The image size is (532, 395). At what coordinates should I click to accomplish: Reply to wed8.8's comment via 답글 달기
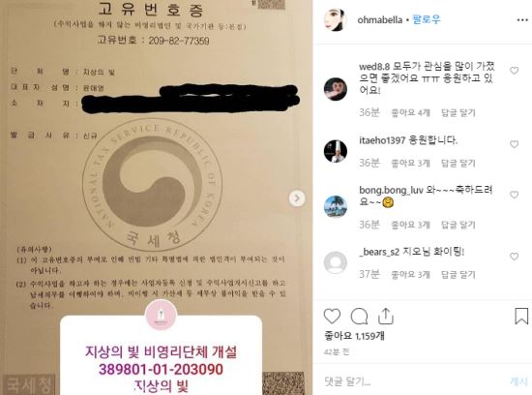(x=458, y=112)
